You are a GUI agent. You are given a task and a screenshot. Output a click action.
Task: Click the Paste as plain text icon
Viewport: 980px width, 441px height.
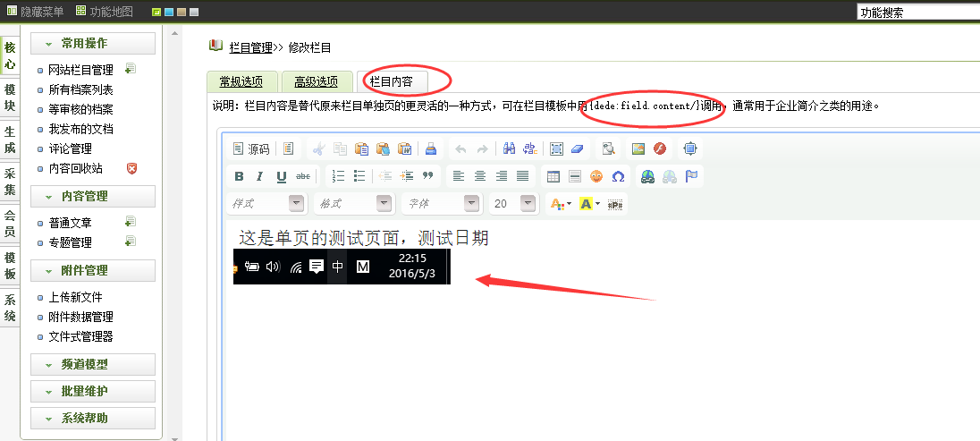[x=383, y=148]
